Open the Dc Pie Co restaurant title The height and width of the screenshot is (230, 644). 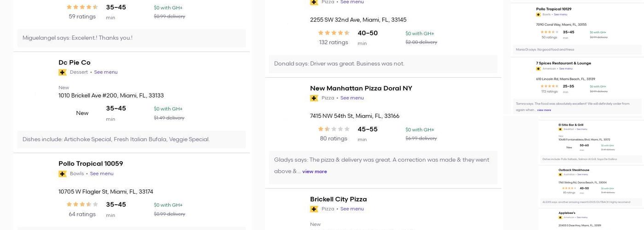[x=75, y=63]
